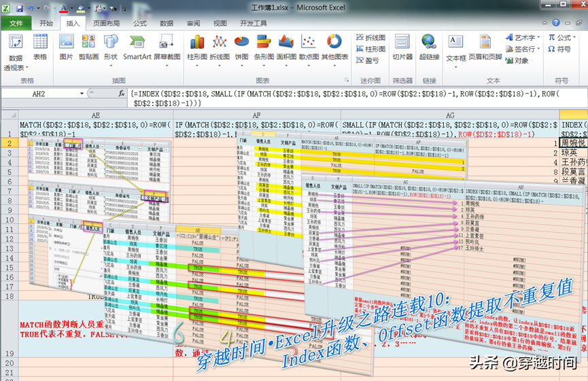Expand the 签名行 signature line dropdown
Image resolution: width=588 pixels, height=381 pixels.
click(538, 49)
